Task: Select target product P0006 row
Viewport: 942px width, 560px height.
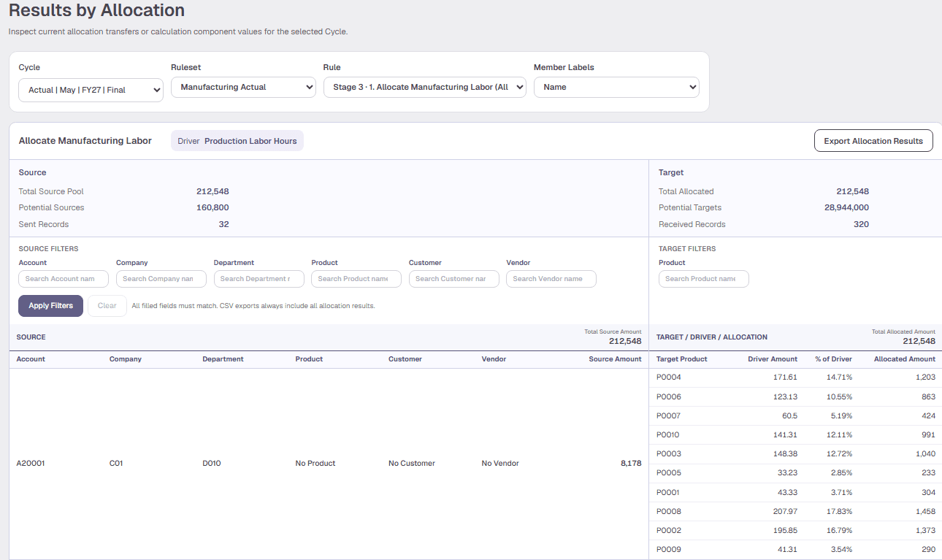Action: pyautogui.click(x=795, y=396)
